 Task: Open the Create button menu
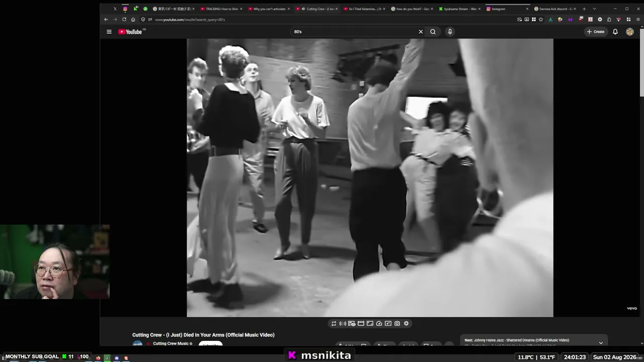pyautogui.click(x=595, y=32)
